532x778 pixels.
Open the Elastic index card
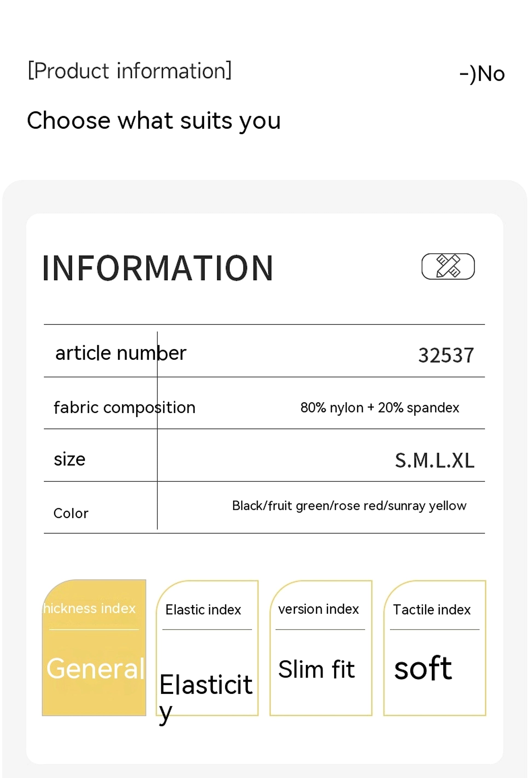click(207, 648)
